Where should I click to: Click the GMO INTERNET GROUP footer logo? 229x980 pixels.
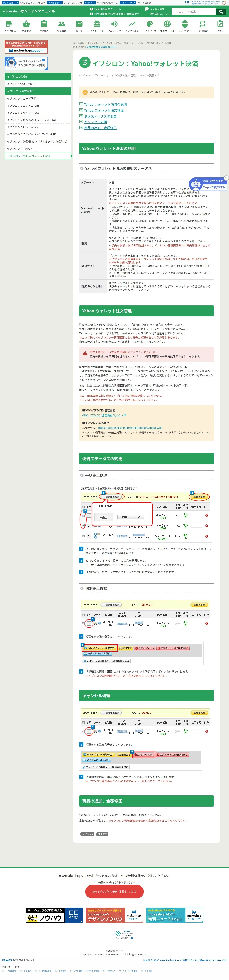click(19, 960)
